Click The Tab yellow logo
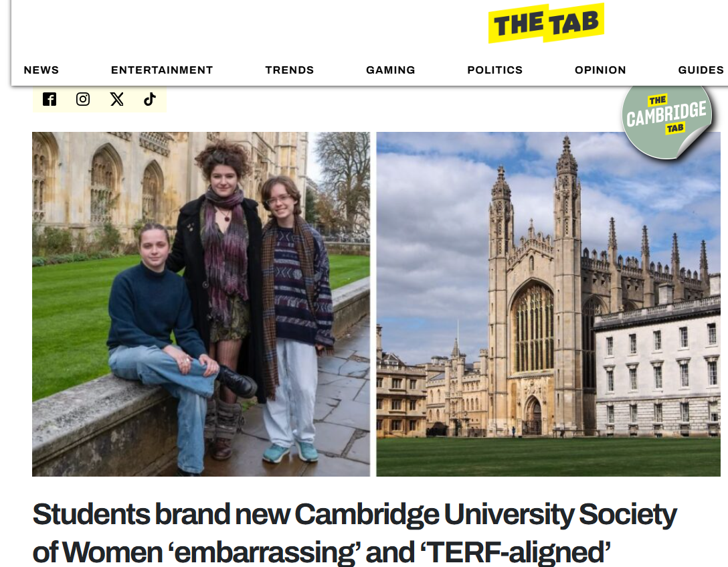The image size is (728, 567). click(546, 23)
